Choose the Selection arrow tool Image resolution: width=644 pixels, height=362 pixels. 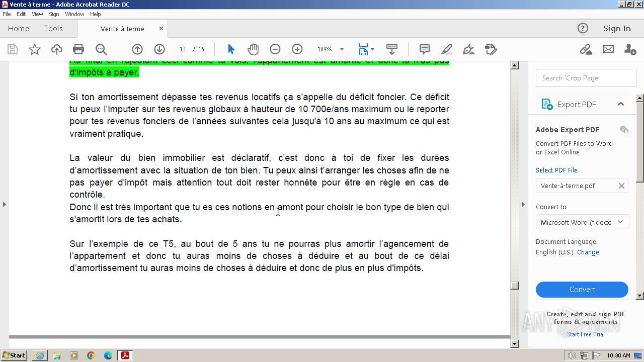(231, 49)
